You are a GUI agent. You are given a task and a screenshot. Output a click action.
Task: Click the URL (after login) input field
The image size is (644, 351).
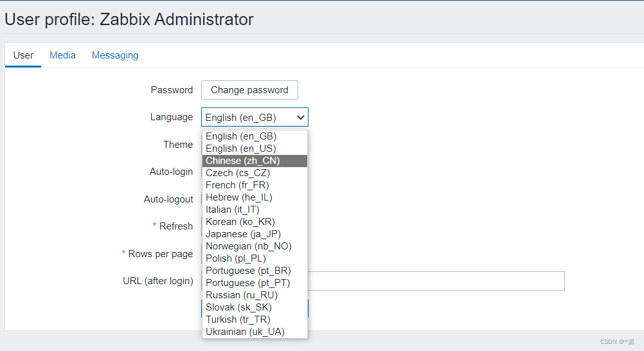pos(436,281)
